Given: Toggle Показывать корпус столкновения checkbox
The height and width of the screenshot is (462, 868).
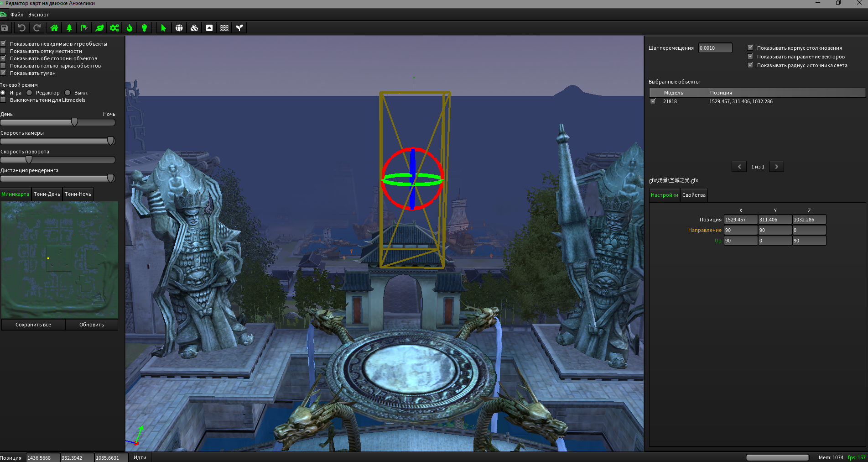Looking at the screenshot, I should coord(750,47).
